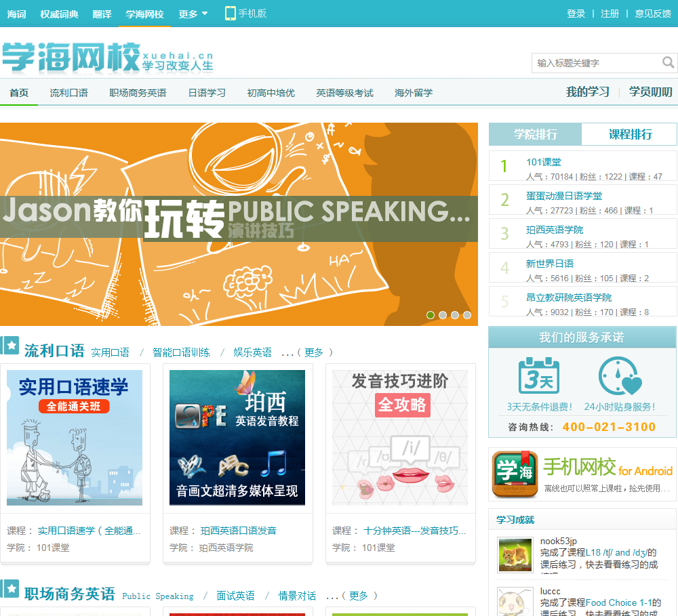Click the Jason Public Speaking banner
This screenshot has width=678, height=616.
coord(239,224)
